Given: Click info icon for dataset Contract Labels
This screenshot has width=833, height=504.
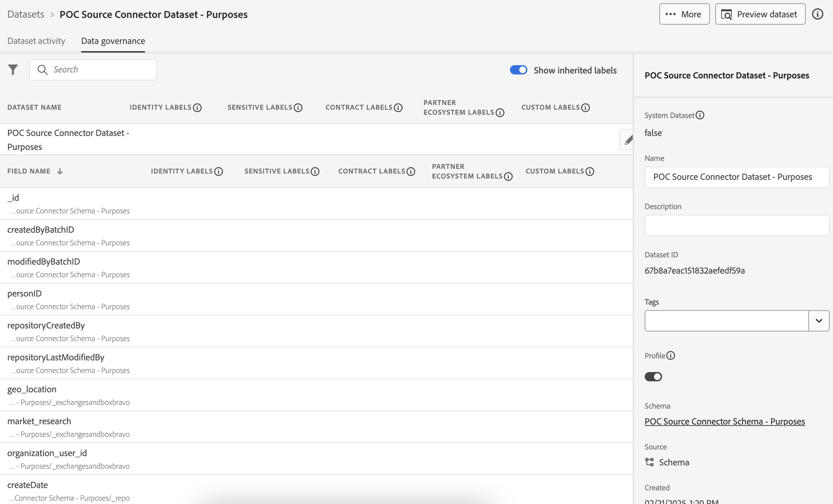Looking at the screenshot, I should (398, 107).
